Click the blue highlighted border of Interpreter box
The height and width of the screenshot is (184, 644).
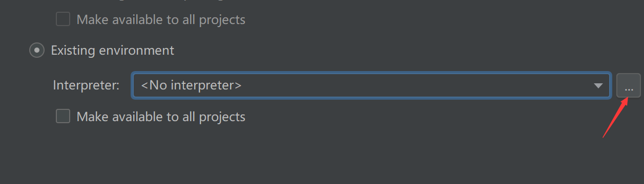click(x=371, y=74)
